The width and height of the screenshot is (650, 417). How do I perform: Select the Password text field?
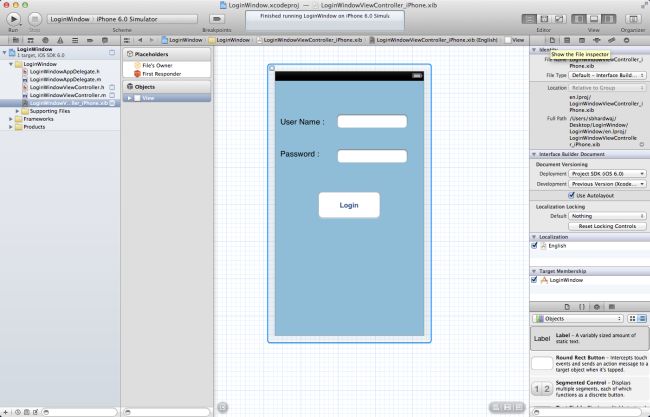coord(372,156)
